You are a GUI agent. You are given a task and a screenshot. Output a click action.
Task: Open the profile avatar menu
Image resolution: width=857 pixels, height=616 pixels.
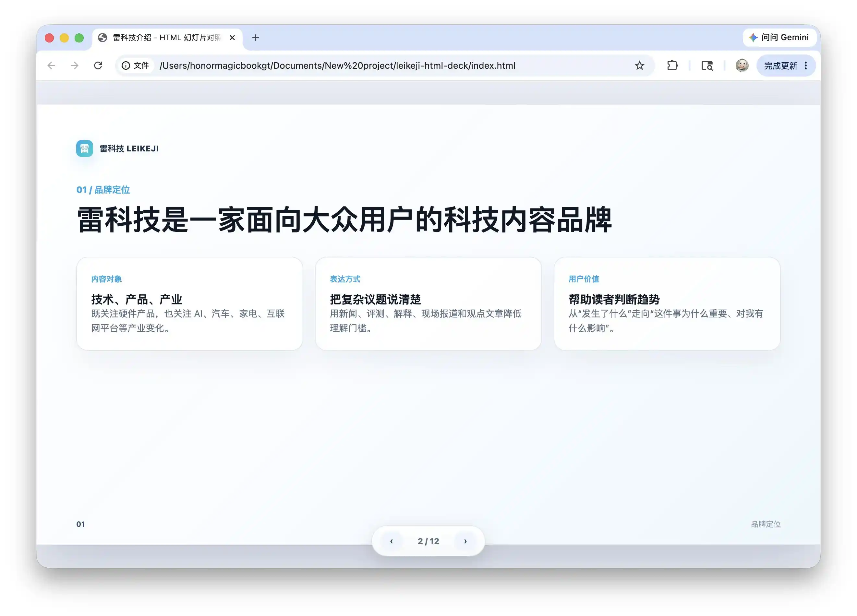point(742,66)
